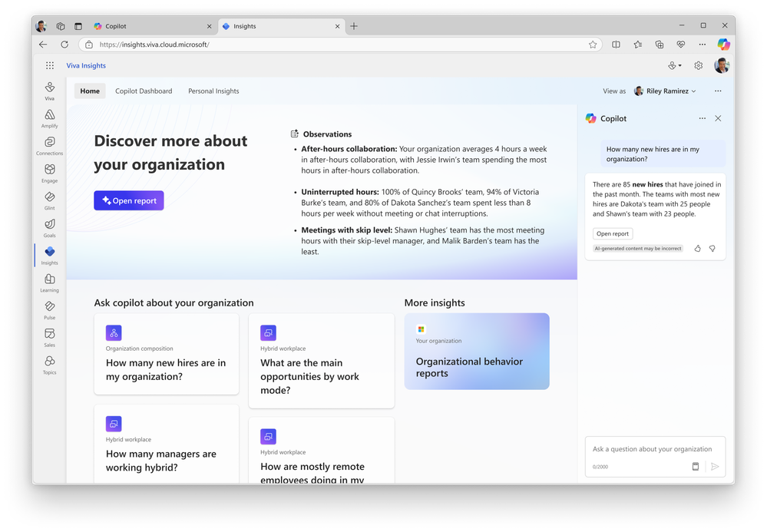
Task: Open Amplify from the sidebar
Action: point(49,118)
